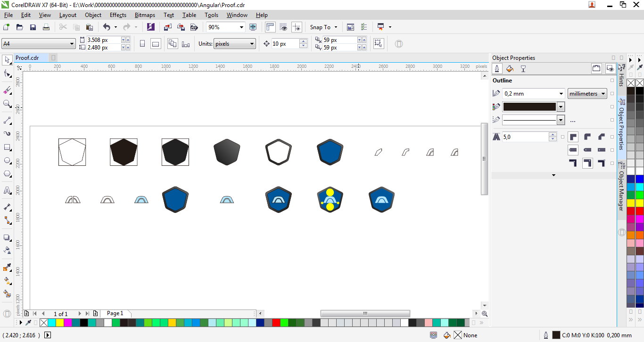This screenshot has width=644, height=342.
Task: Open the Transparency properties section
Action: click(x=523, y=69)
